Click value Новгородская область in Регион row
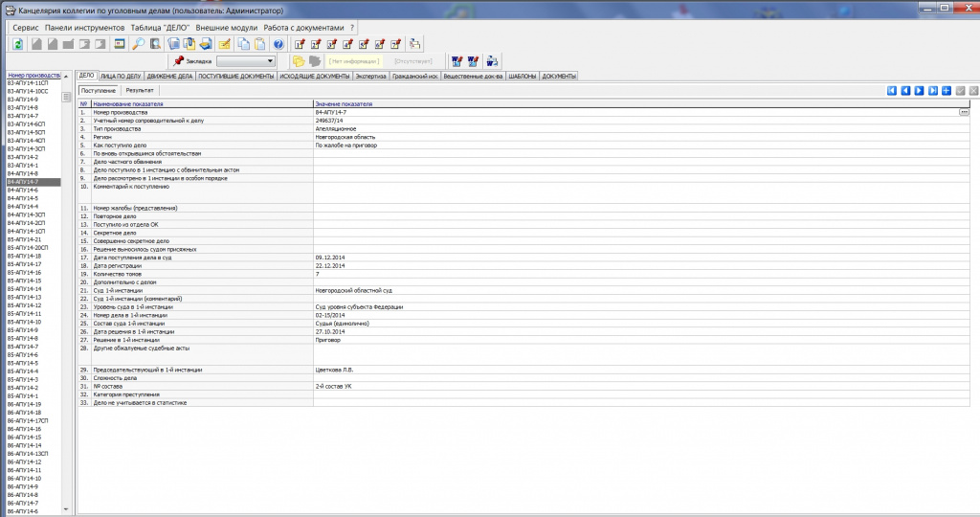This screenshot has width=980, height=517. coord(345,137)
